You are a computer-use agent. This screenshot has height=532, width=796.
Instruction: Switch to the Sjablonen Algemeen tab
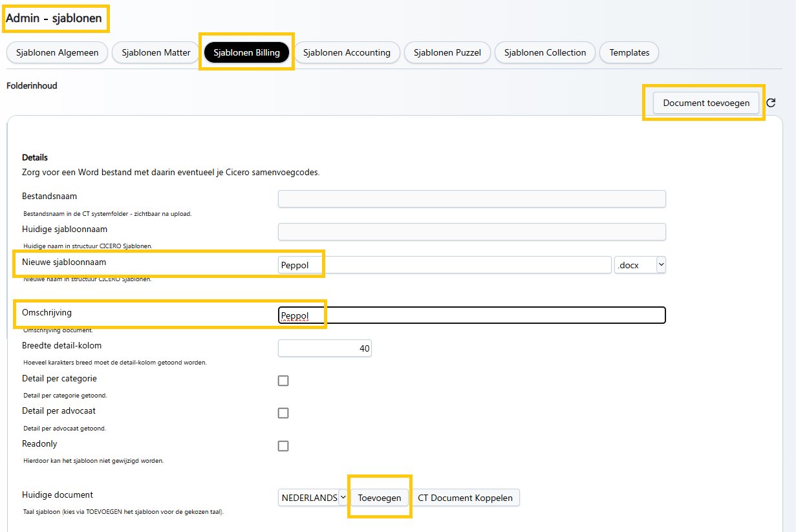(56, 53)
